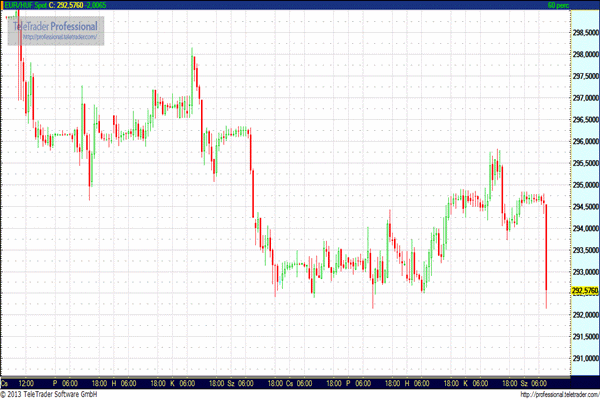Click the 296,0000 price axis label
The width and height of the screenshot is (600, 400).
tap(584, 141)
